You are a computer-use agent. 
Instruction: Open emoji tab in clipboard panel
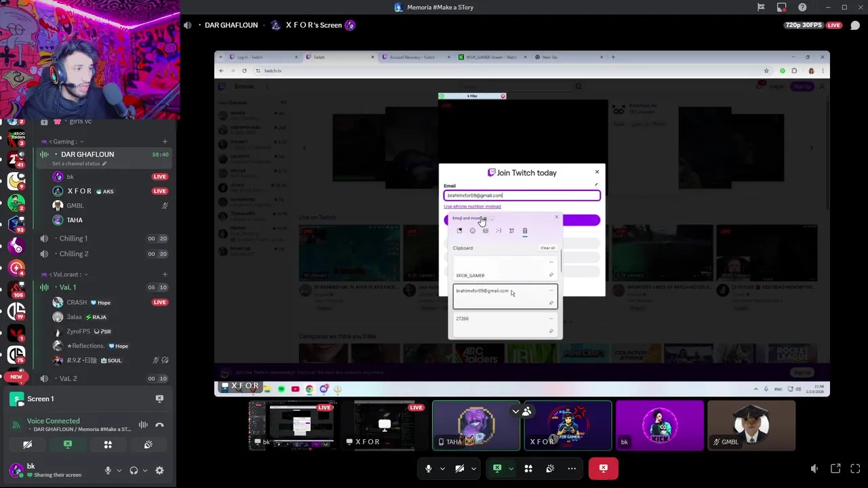[x=473, y=231]
